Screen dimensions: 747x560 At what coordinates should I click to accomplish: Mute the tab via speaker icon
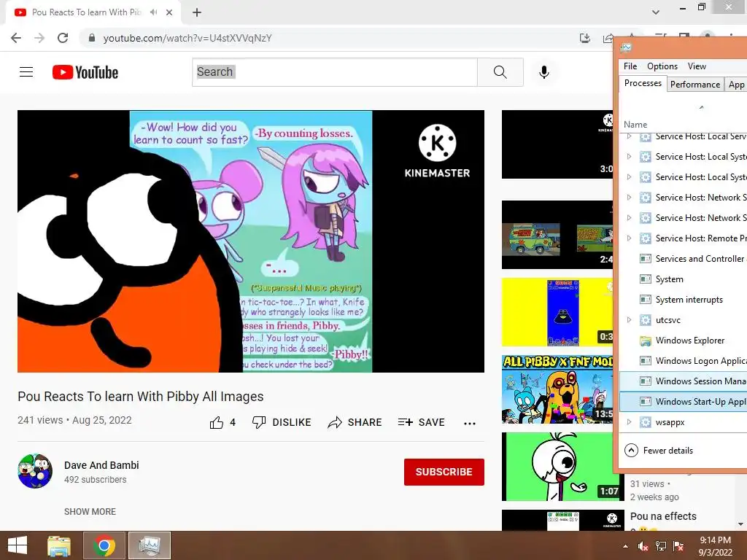153,12
